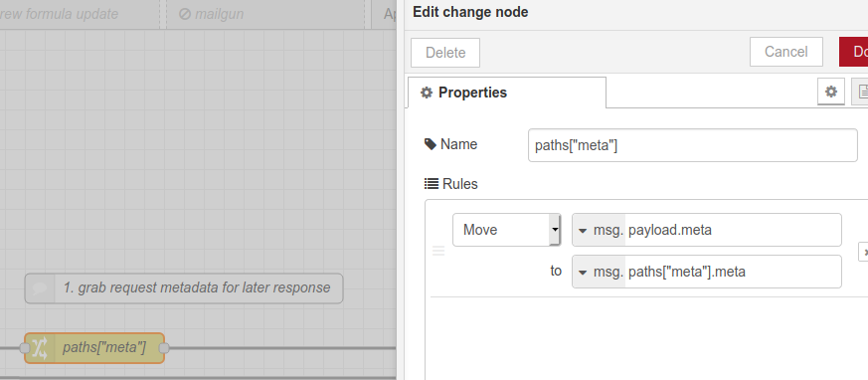Grab the rule reorder handle
This screenshot has width=868, height=380.
pos(437,251)
